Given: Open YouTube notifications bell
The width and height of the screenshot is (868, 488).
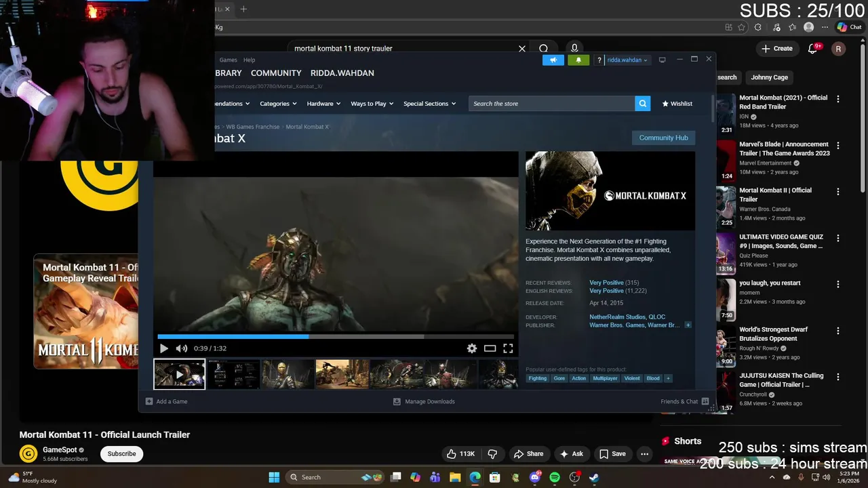Looking at the screenshot, I should [x=813, y=49].
